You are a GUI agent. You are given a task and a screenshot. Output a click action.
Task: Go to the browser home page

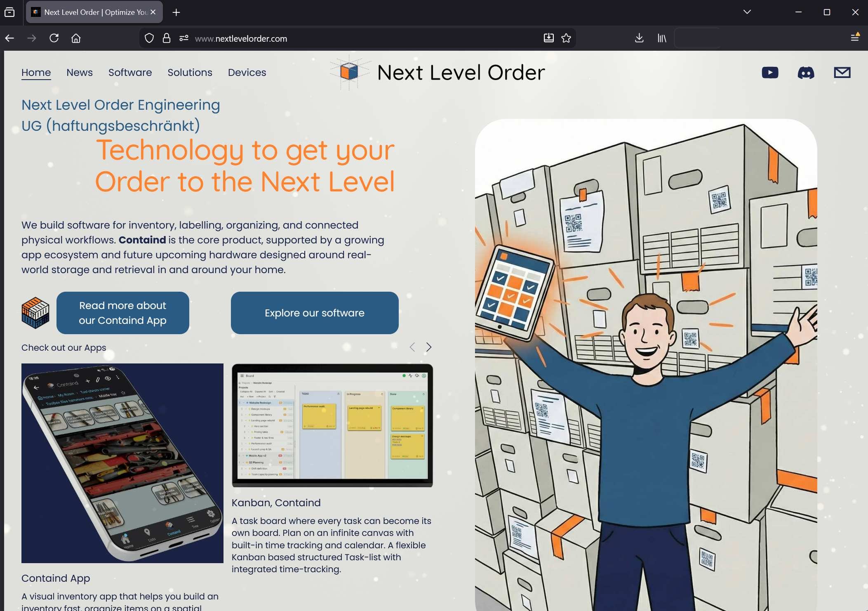tap(76, 38)
